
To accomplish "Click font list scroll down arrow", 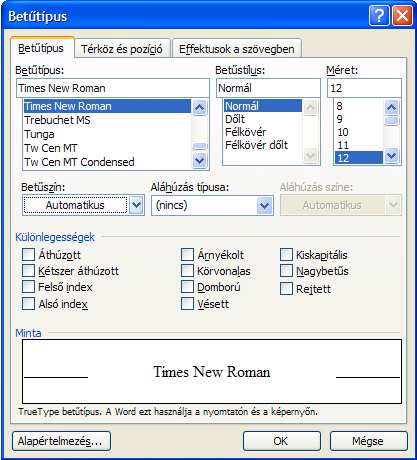I will point(200,160).
